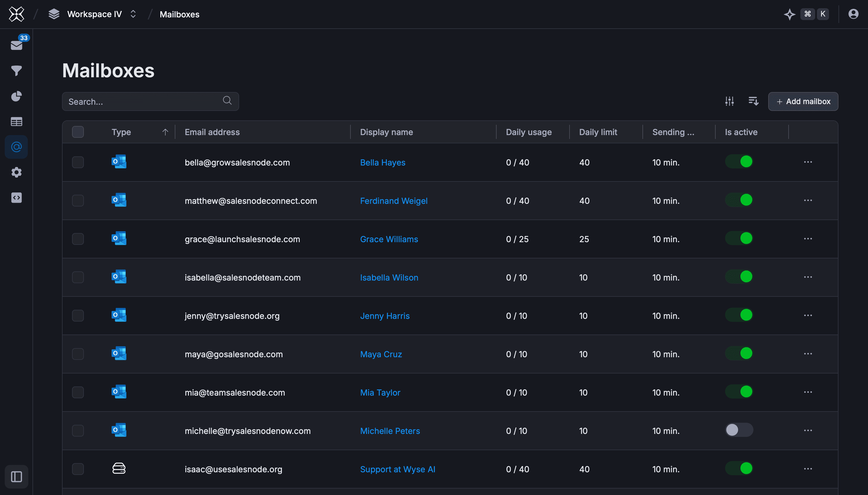Select the checkbox for grace@launchsalesnode.com

tap(78, 239)
